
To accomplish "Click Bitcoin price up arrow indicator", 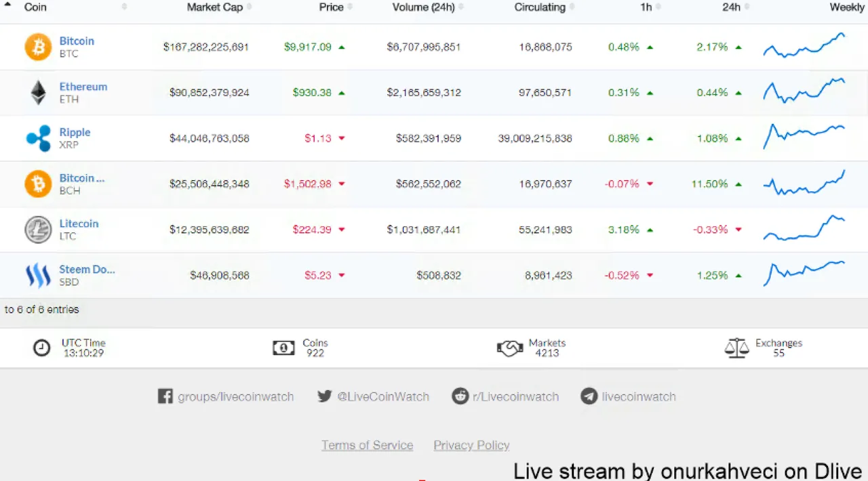I will point(341,47).
